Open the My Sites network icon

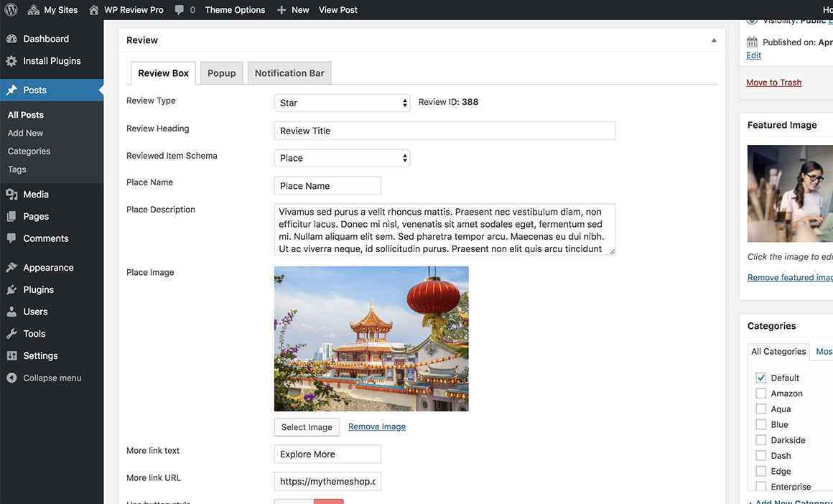pos(34,9)
